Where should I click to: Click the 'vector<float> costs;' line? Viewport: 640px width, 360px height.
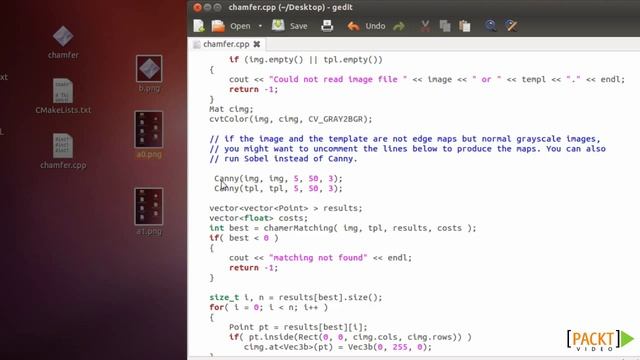pyautogui.click(x=259, y=218)
